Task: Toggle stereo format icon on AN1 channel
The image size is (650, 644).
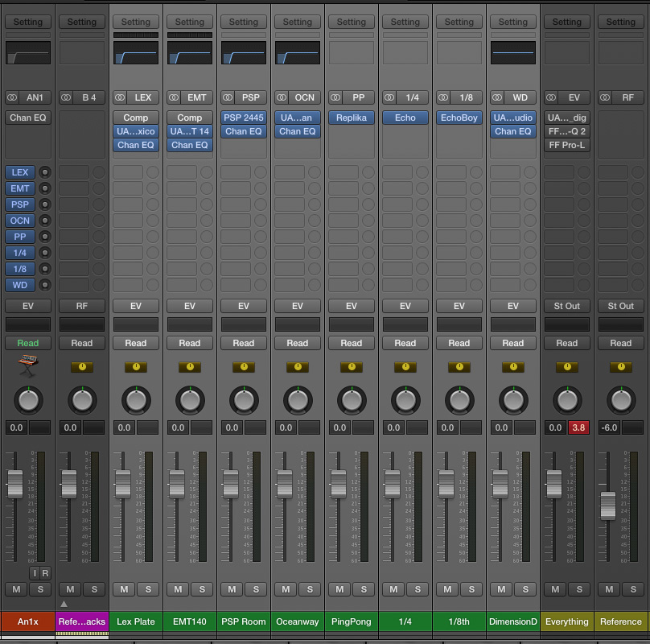Action: (x=12, y=97)
